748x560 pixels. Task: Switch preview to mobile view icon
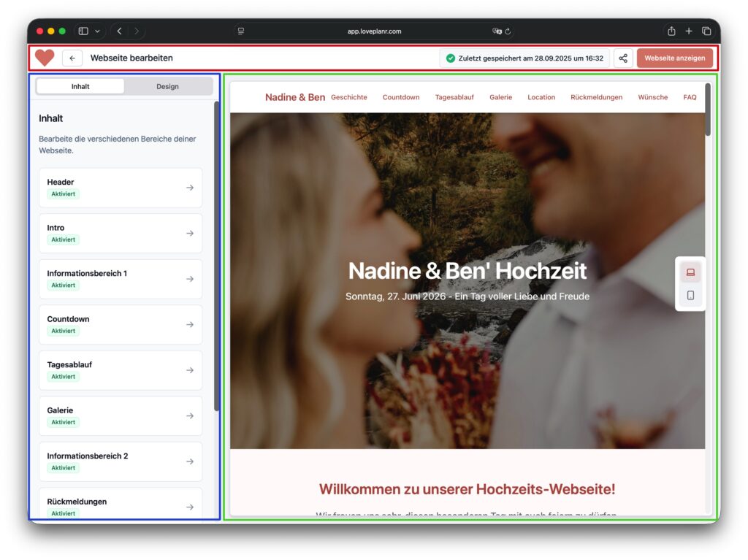pos(690,296)
